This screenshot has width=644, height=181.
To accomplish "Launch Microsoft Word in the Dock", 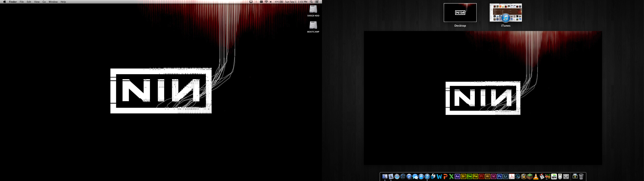I will click(x=439, y=176).
